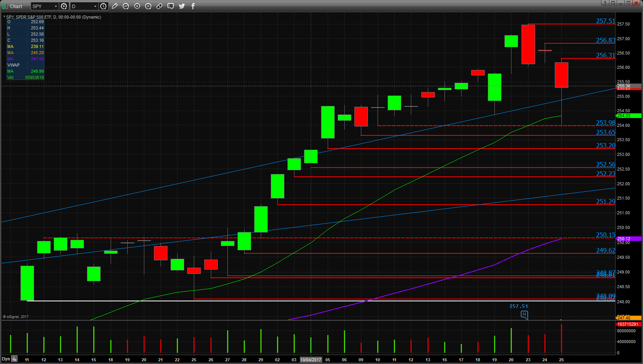Open the window options dropdown icon
Image resolution: width=643 pixels, height=364 pixels.
point(613,3)
